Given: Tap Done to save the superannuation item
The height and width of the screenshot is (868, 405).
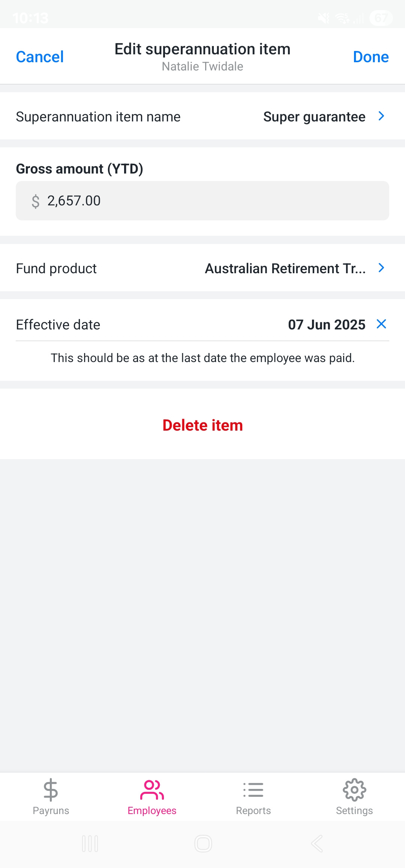Looking at the screenshot, I should pos(371,57).
